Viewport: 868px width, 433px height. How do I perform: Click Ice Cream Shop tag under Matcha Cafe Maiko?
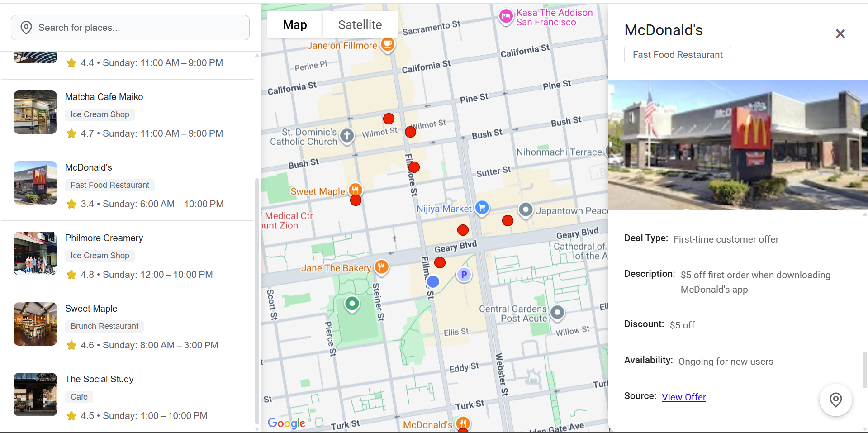[x=100, y=114]
